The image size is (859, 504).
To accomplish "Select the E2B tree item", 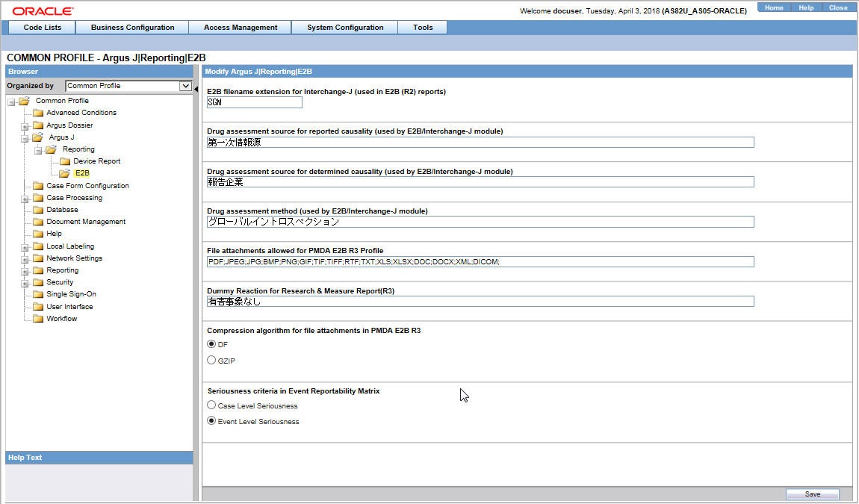I will (x=82, y=173).
